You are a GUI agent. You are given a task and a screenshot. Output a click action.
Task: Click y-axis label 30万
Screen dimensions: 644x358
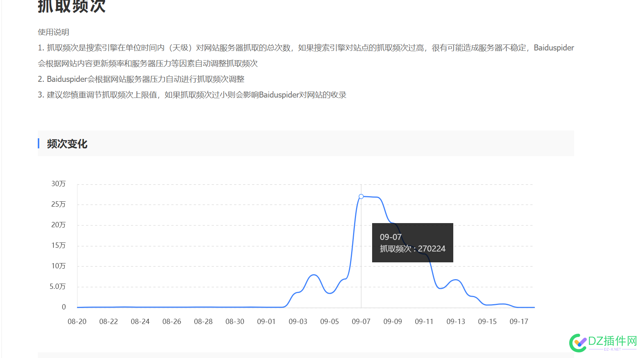coord(58,183)
